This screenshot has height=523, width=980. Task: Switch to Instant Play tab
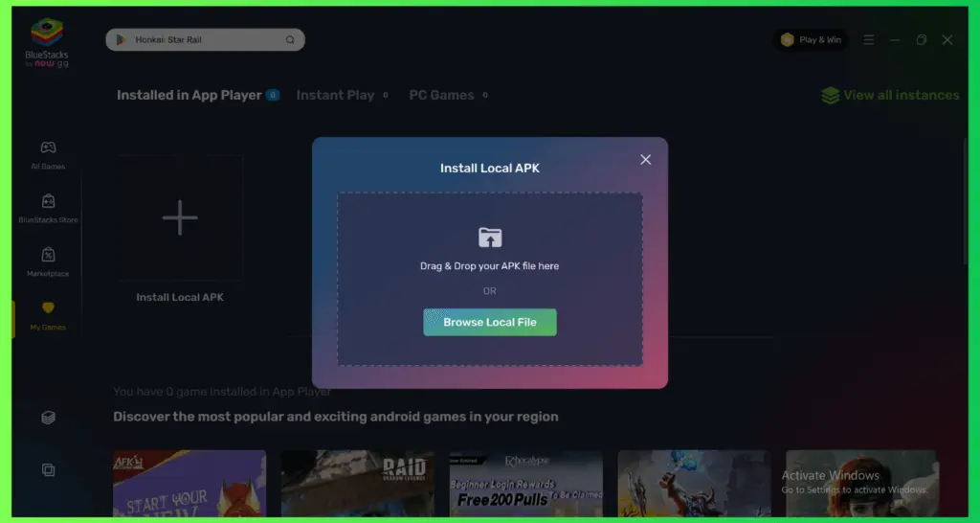tap(342, 95)
